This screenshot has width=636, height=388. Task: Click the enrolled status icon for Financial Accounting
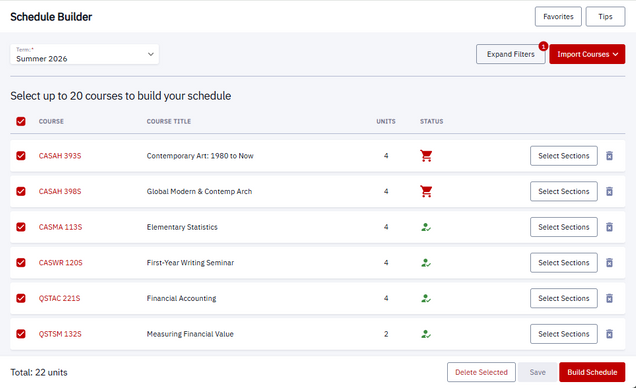425,298
